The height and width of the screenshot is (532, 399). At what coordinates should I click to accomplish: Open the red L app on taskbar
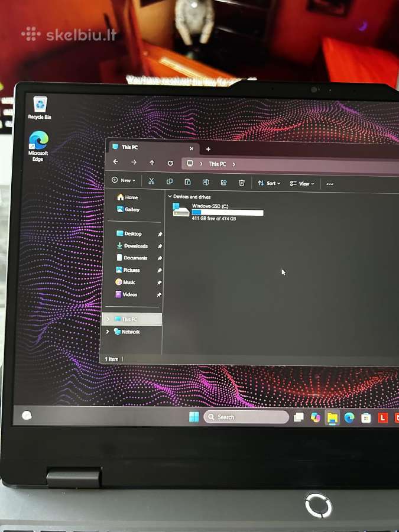click(x=382, y=418)
